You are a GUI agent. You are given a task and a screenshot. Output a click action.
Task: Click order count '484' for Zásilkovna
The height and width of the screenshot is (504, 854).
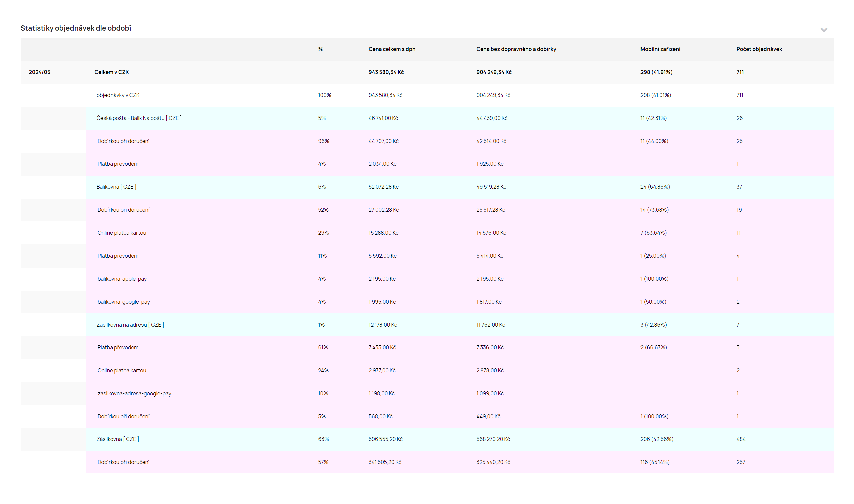coord(741,439)
